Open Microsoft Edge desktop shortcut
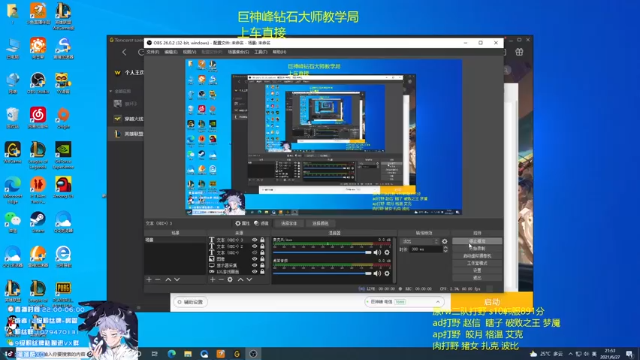This screenshot has width=640, height=360. 13,190
